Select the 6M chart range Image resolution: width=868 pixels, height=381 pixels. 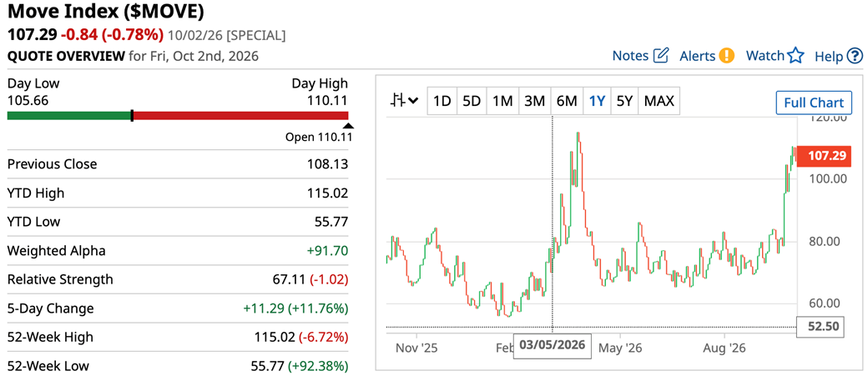click(x=567, y=101)
